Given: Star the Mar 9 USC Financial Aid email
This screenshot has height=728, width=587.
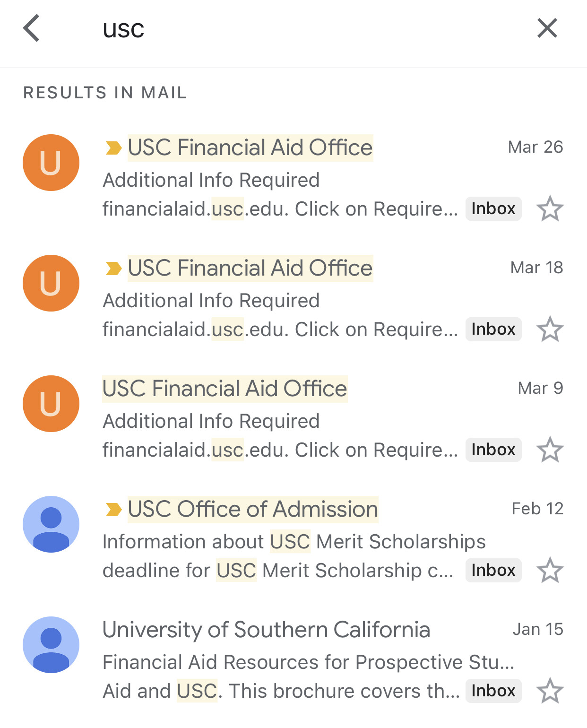Looking at the screenshot, I should click(x=550, y=450).
